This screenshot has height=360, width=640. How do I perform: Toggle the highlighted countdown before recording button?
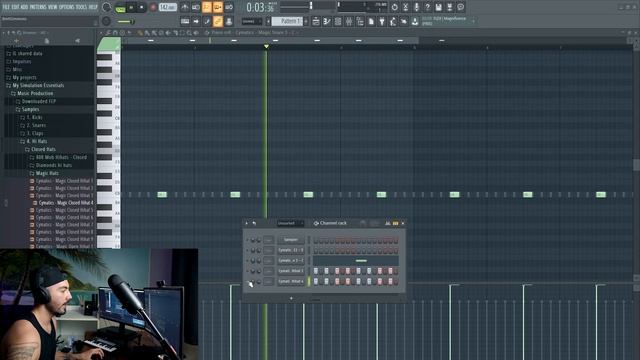207,7
